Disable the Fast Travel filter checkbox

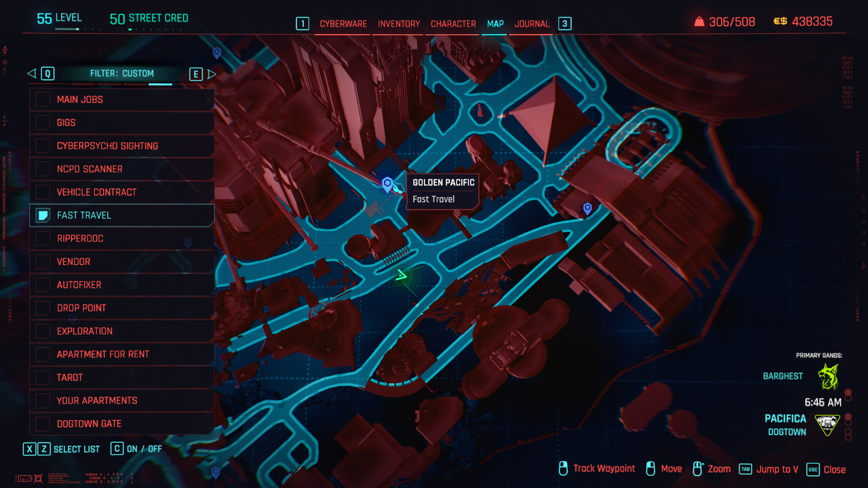[x=43, y=216]
